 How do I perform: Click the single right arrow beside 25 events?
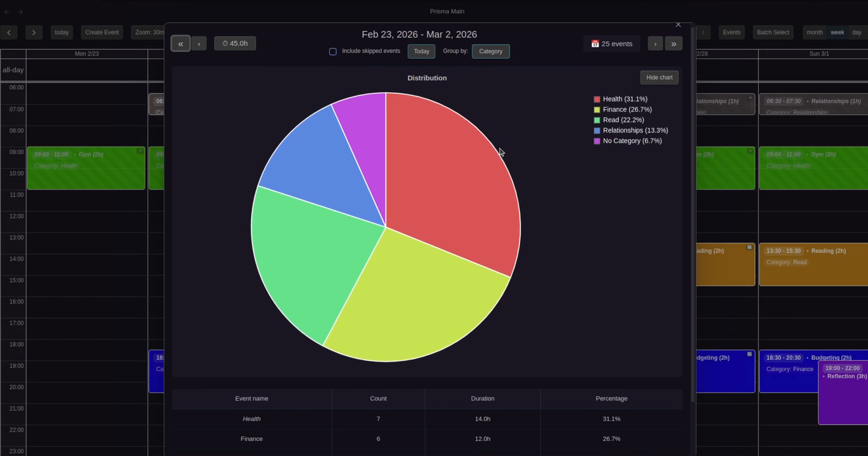point(655,43)
